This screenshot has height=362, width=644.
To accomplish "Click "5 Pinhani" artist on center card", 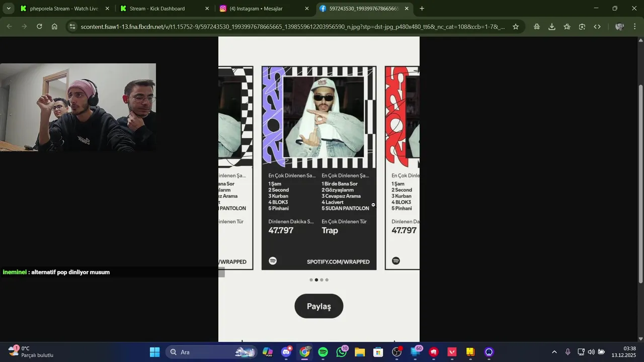I will [278, 208].
